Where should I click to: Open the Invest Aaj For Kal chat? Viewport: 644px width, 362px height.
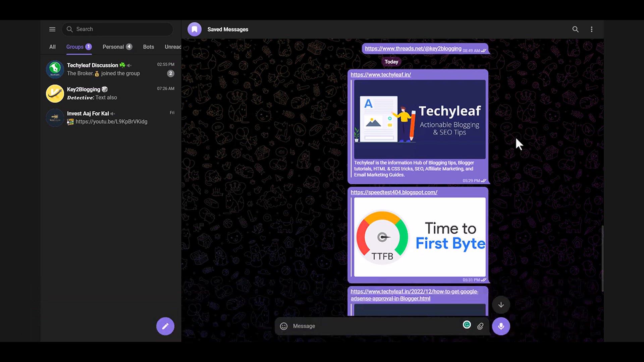[111, 117]
